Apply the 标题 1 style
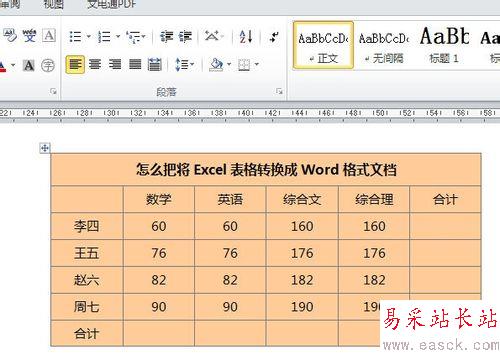The height and width of the screenshot is (360, 500). pos(444,45)
